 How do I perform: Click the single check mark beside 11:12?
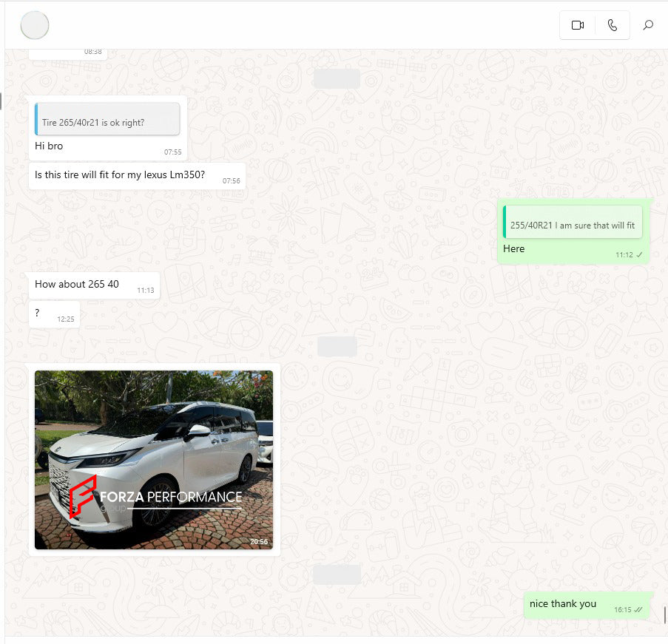[639, 254]
